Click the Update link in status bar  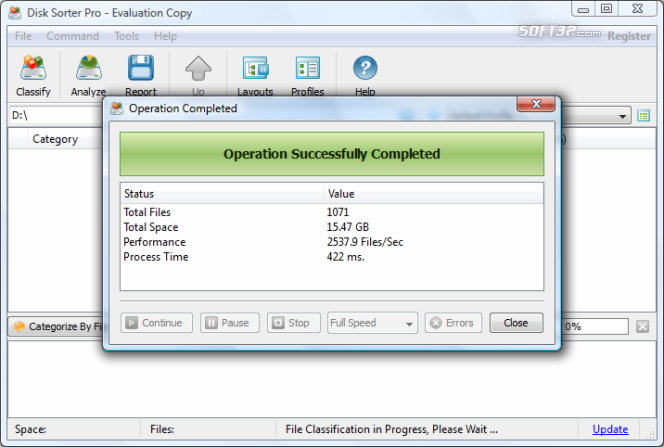tap(610, 429)
